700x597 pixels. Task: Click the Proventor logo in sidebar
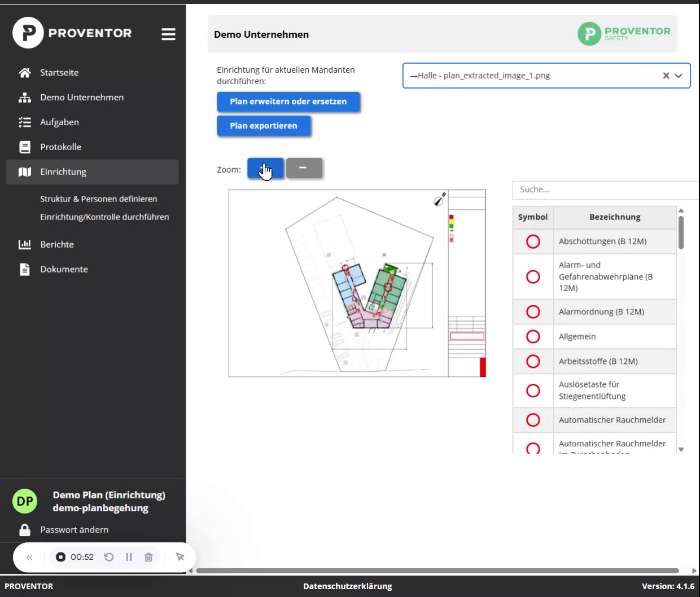pyautogui.click(x=72, y=33)
